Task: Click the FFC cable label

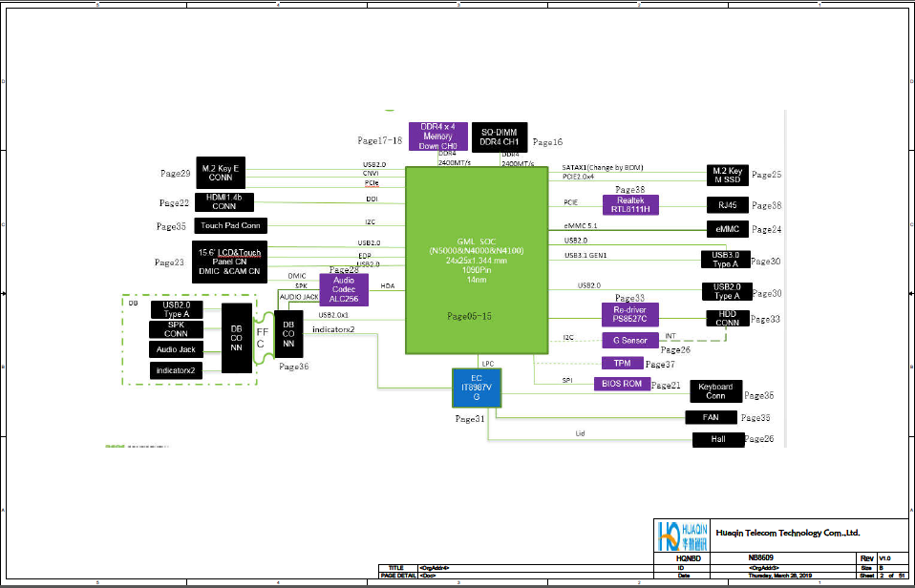Action: coord(264,337)
